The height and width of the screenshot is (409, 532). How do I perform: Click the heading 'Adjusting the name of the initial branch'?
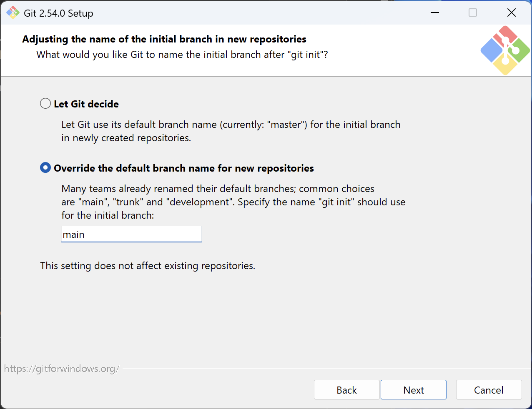164,39
